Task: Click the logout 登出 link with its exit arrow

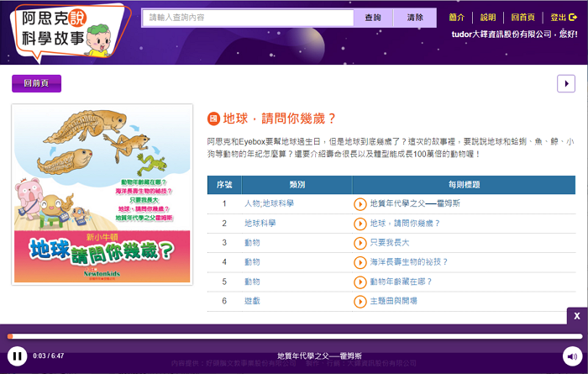Action: coord(564,18)
